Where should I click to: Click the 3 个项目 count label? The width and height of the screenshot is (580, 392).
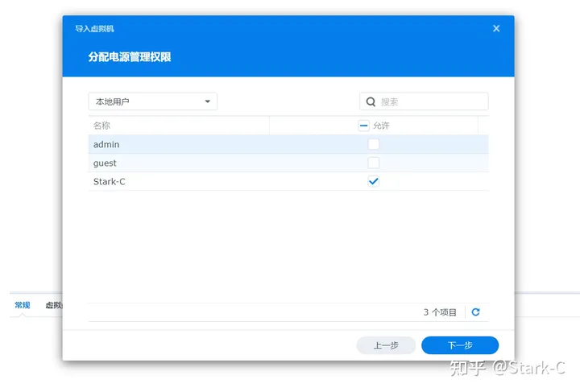click(440, 312)
